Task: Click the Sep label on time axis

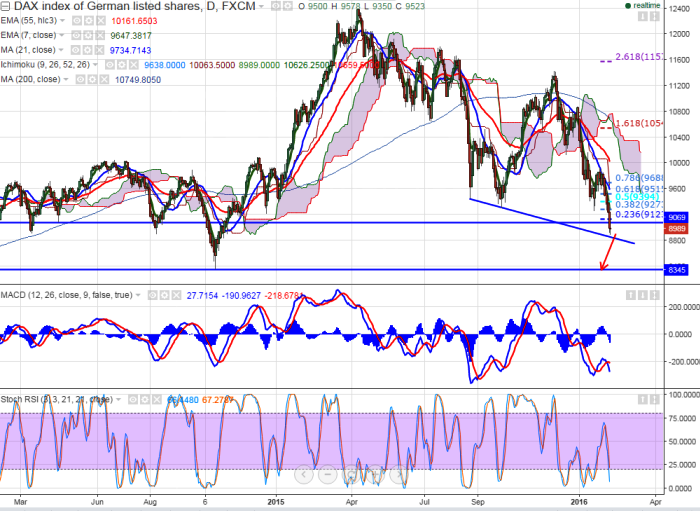Action: coord(477,502)
